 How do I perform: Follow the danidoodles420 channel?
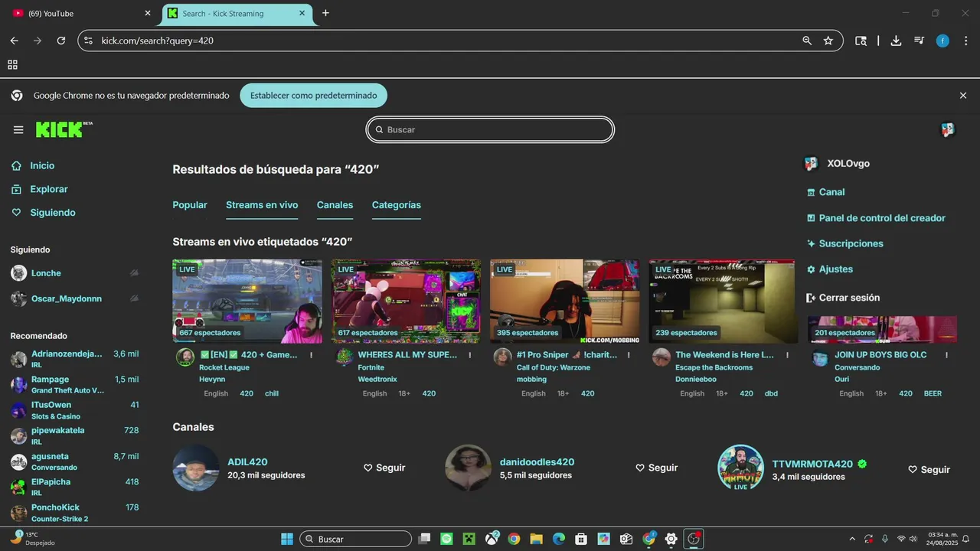click(657, 468)
